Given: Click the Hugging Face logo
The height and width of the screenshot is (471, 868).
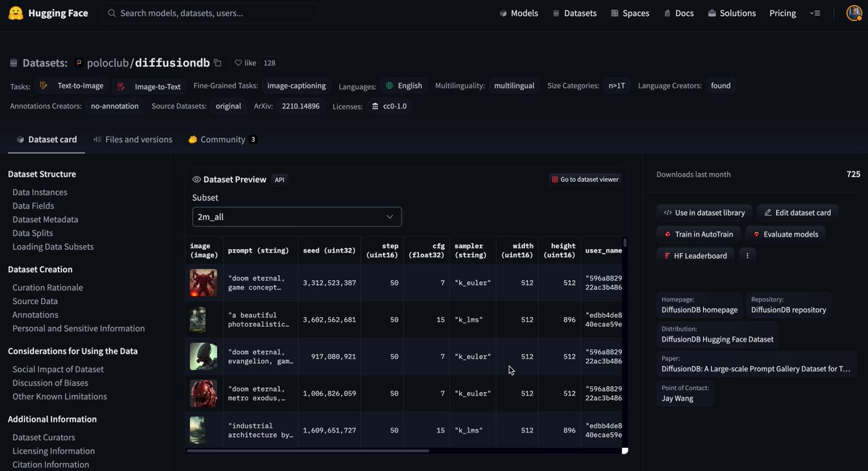Looking at the screenshot, I should [48, 13].
